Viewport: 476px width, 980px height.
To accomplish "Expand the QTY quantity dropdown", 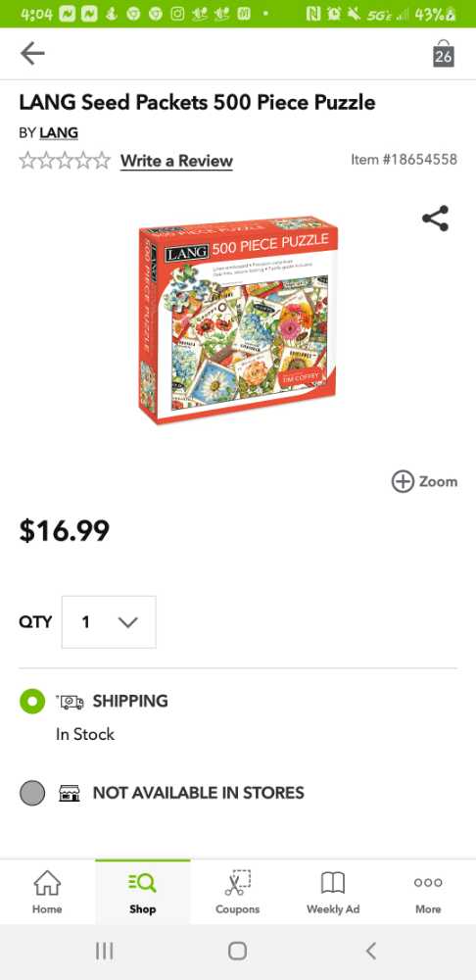I will coord(109,622).
